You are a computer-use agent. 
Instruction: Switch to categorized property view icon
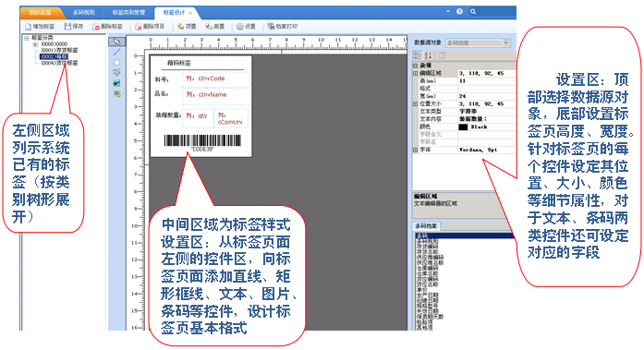click(x=418, y=55)
